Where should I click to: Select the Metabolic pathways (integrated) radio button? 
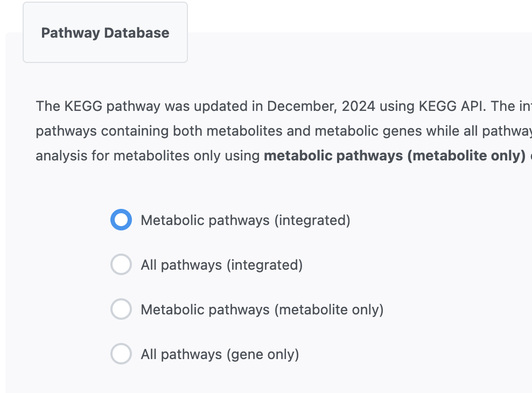coord(121,220)
